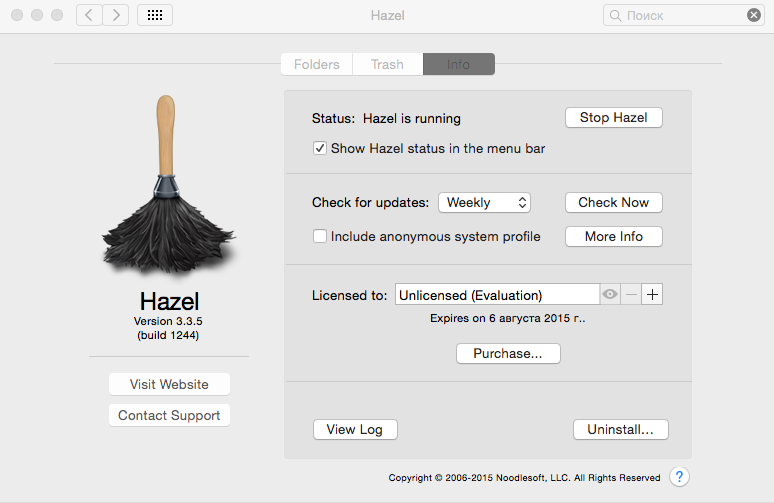Clear the search field with X icon
The width and height of the screenshot is (774, 503).
point(753,15)
